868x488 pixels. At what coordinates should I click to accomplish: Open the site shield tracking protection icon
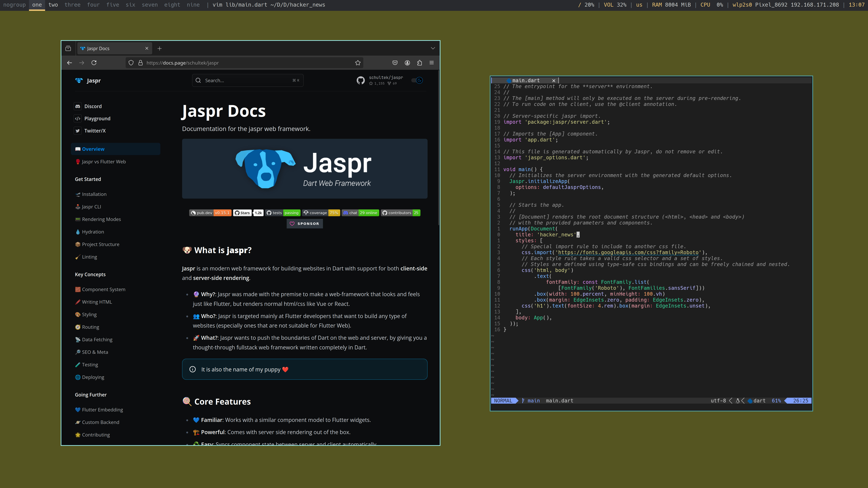click(x=131, y=63)
